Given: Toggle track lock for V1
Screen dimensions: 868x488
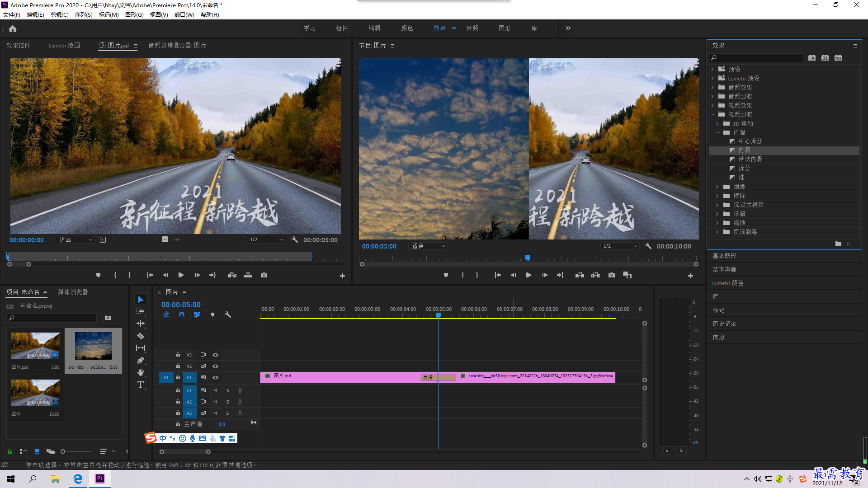Looking at the screenshot, I should pos(178,377).
